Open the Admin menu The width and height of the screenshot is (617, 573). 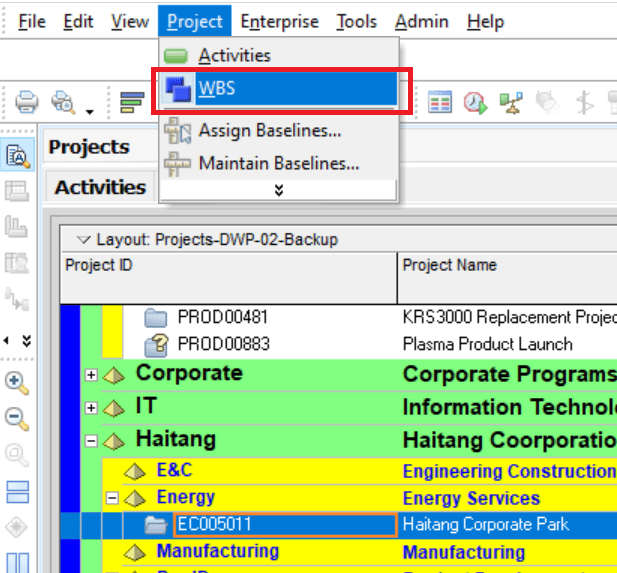point(421,21)
